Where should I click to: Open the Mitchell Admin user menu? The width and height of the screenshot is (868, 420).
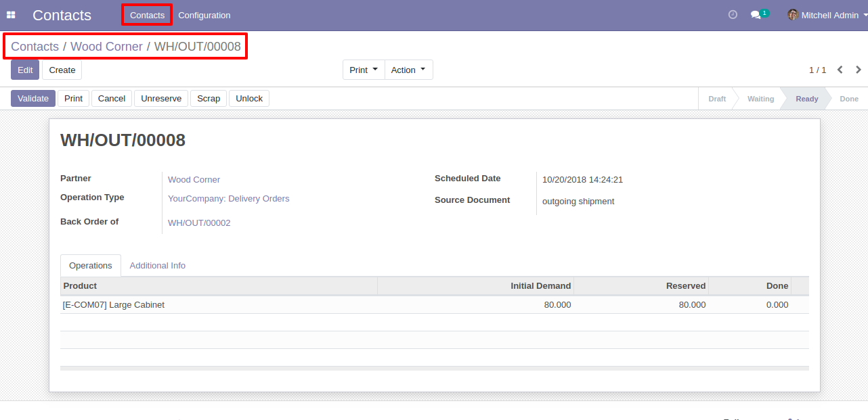click(828, 15)
